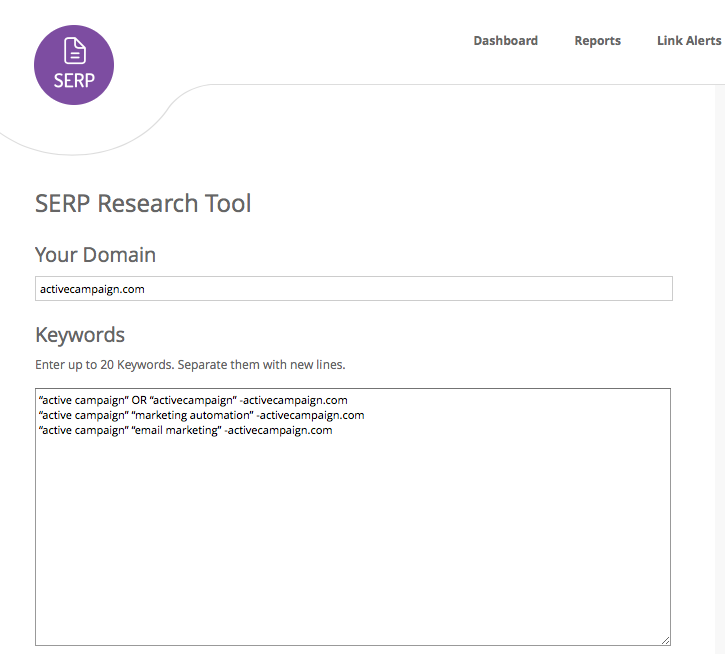Open the Link Alerts section
Screen dimensions: 725x654
coord(689,41)
